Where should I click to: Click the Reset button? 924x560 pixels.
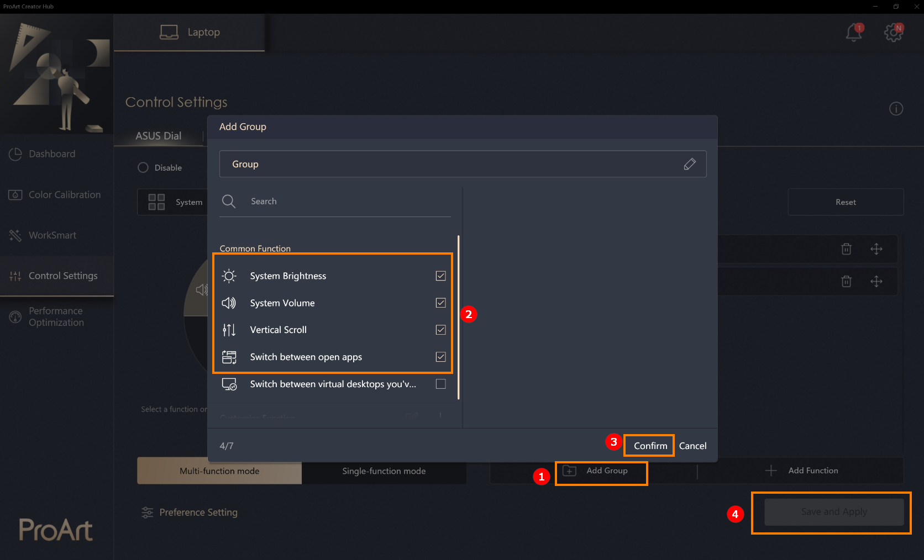[x=846, y=202]
